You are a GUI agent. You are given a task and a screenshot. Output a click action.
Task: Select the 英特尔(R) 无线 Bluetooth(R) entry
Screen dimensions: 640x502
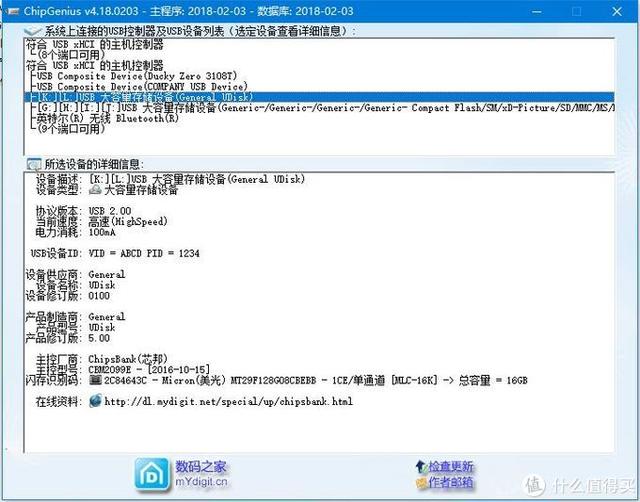pos(108,118)
